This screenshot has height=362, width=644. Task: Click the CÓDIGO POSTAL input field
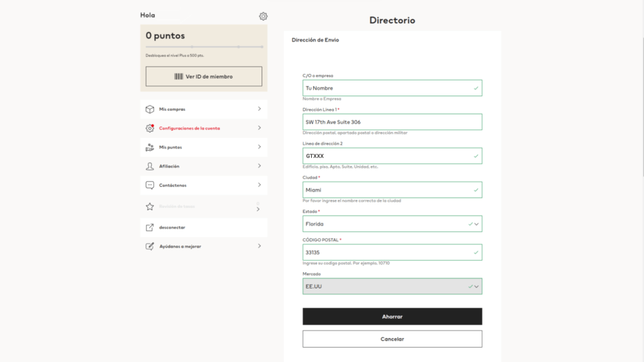tap(392, 253)
